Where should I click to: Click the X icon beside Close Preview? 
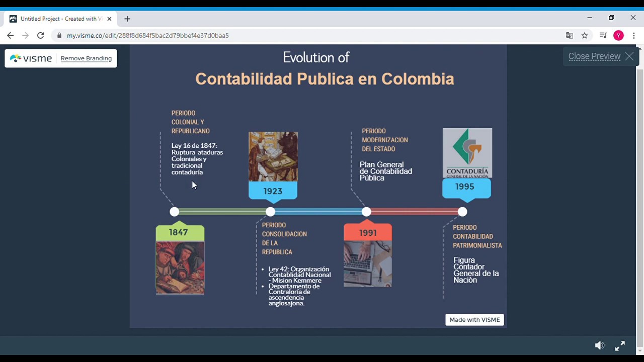pos(629,56)
